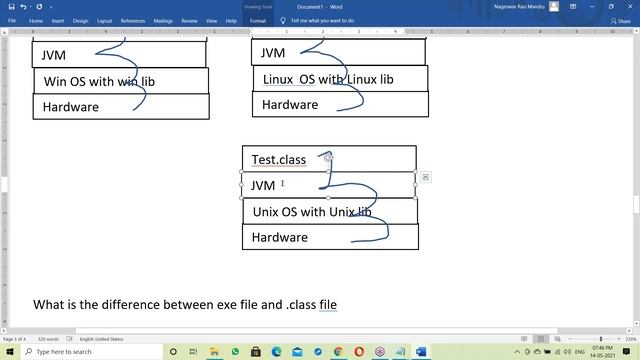Click English (United States) language indicator
Viewport: 640px width, 360px height.
(101, 339)
